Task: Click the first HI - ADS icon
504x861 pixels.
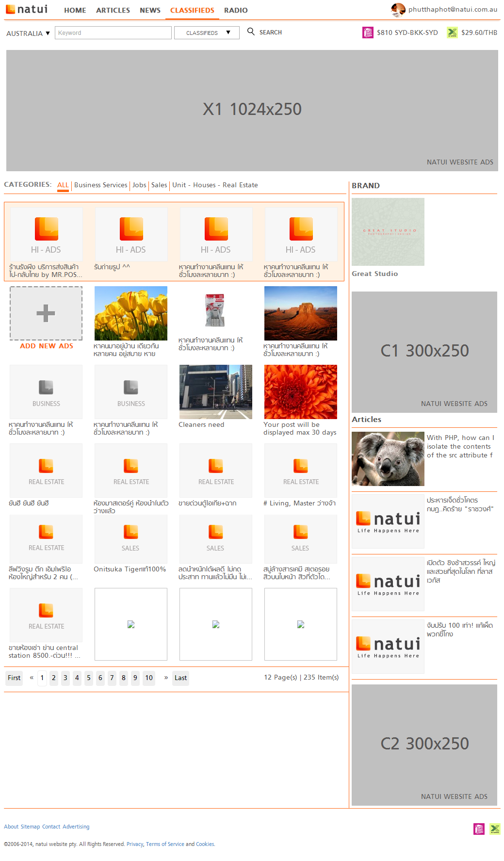Action: click(47, 229)
